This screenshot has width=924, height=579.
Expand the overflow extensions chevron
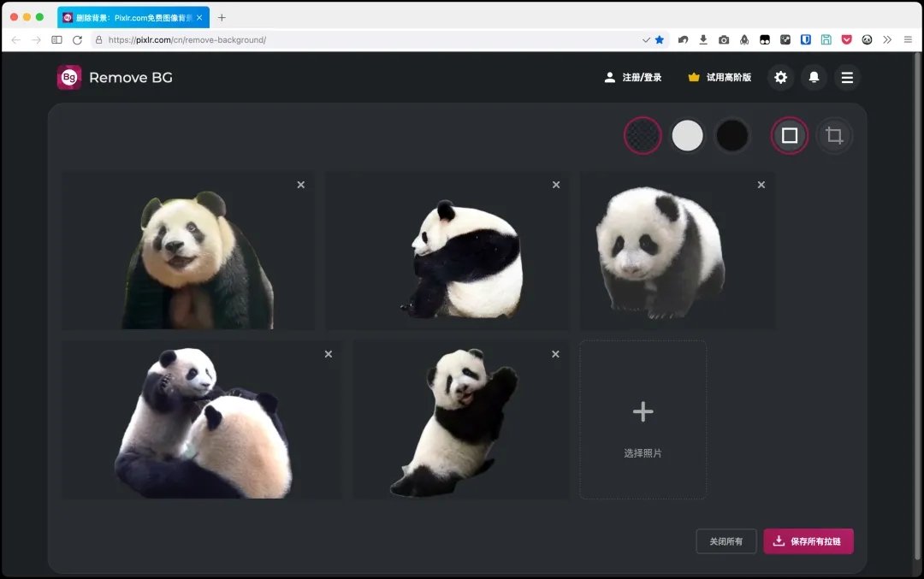[x=887, y=39]
